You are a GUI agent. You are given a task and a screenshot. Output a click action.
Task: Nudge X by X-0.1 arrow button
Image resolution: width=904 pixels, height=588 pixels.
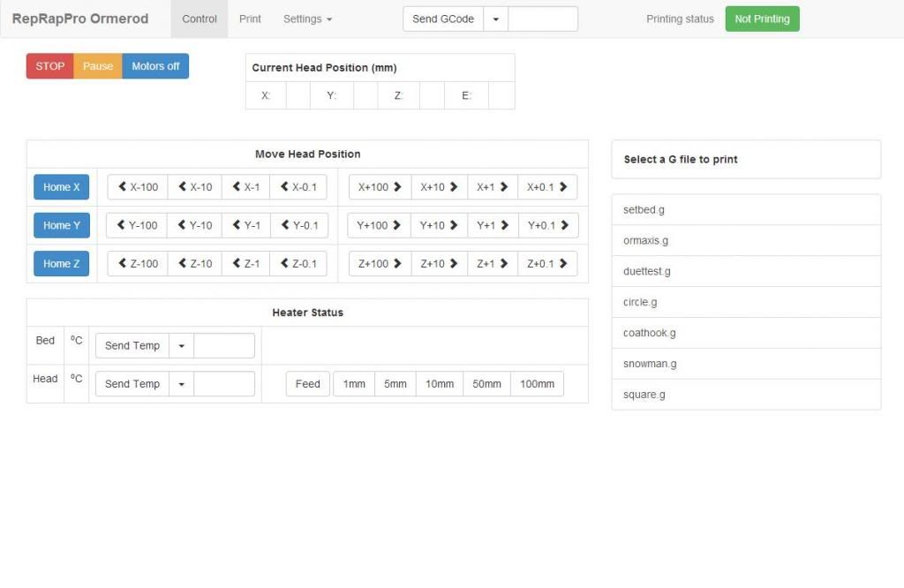tap(298, 187)
